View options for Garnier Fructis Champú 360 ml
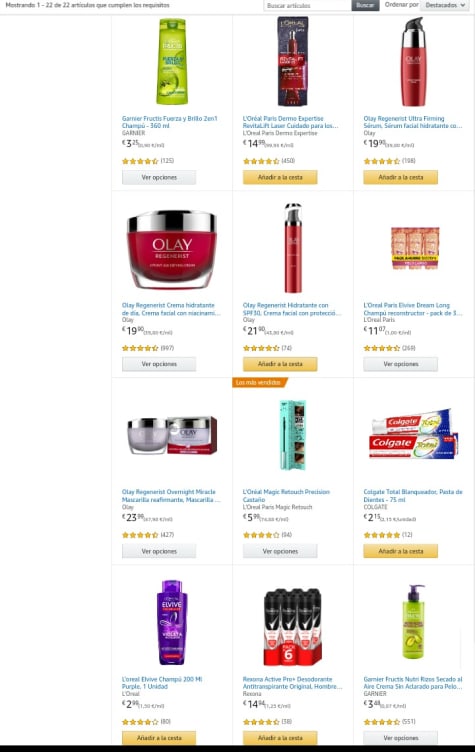 pyautogui.click(x=159, y=177)
